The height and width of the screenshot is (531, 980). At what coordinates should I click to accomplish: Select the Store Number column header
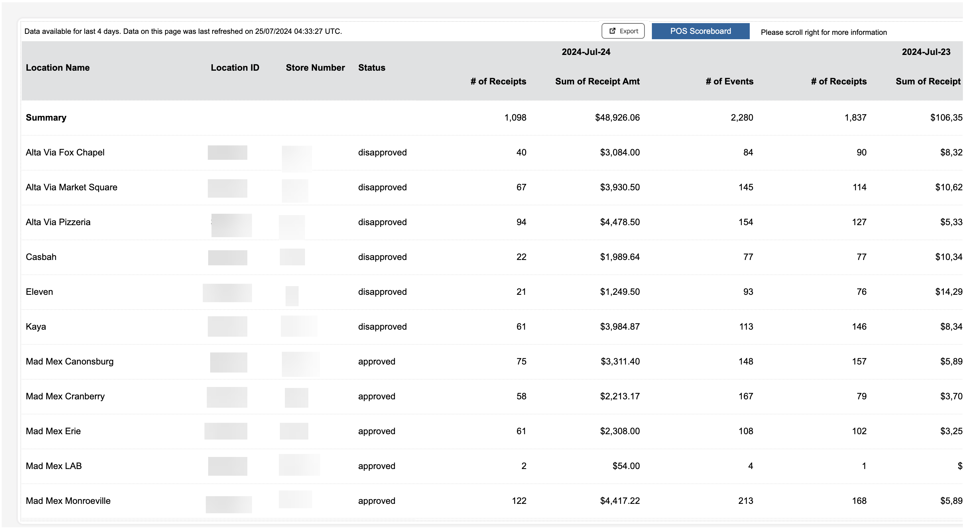315,68
